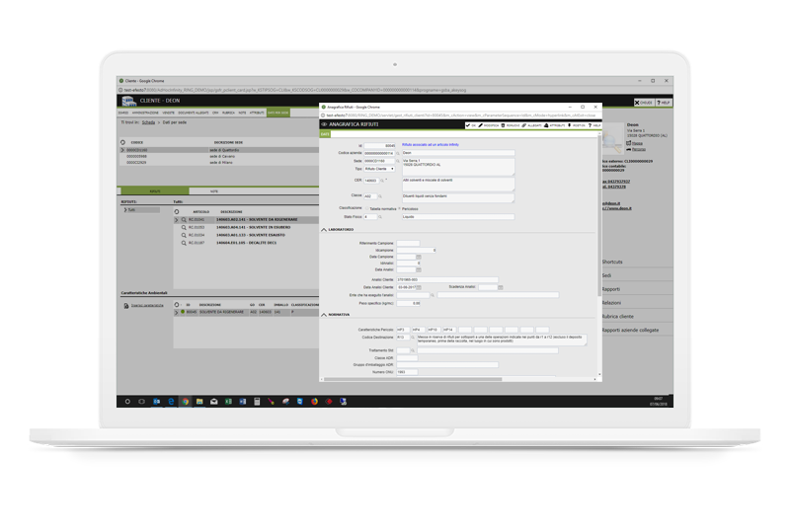This screenshot has width=790, height=532.
Task: Collapse the Normativa section
Action: click(322, 314)
